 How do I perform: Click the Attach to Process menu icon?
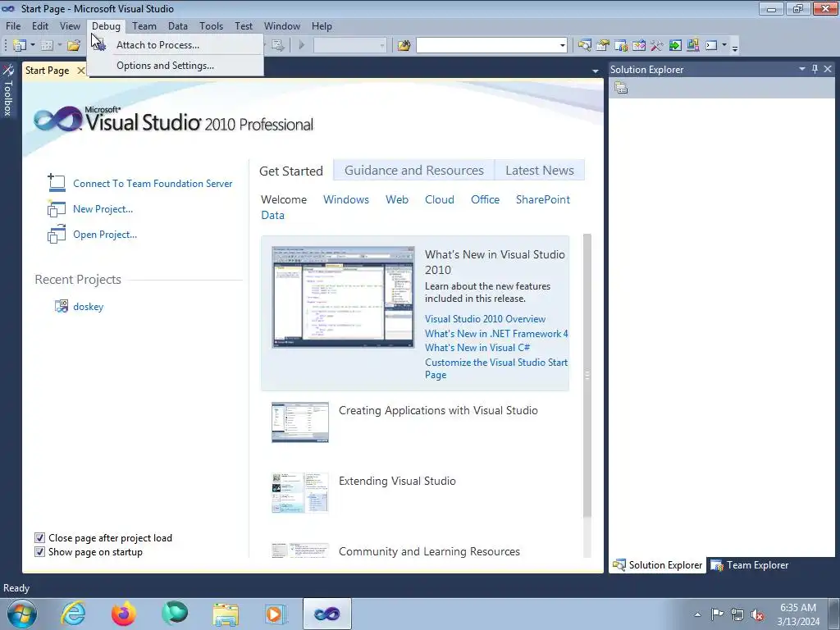tap(99, 45)
